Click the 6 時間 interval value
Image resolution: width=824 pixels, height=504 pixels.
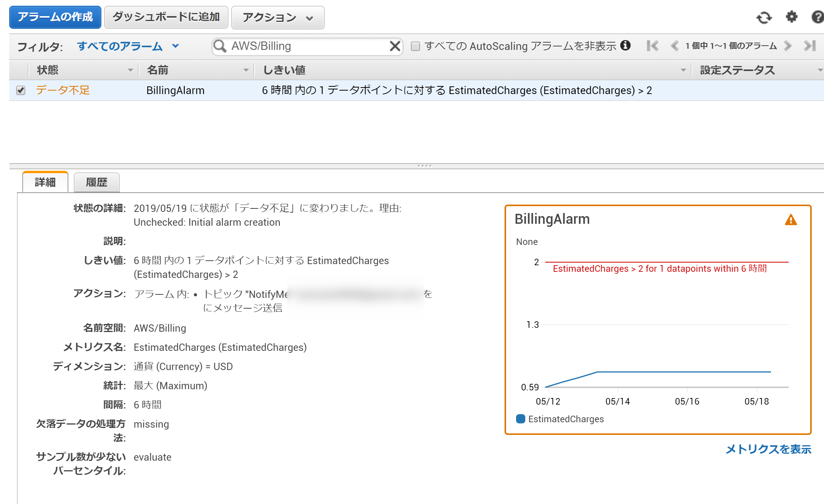147,405
